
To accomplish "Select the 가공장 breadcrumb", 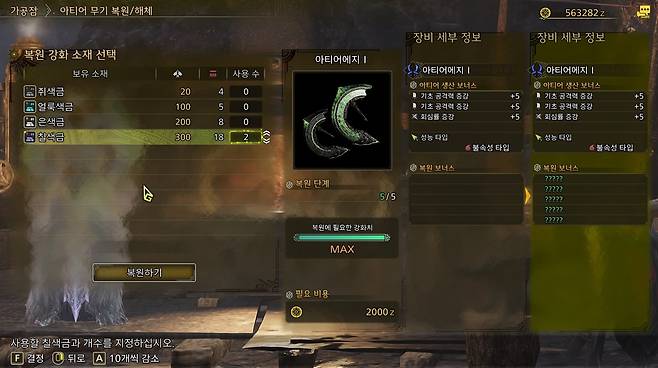I will 24,10.
